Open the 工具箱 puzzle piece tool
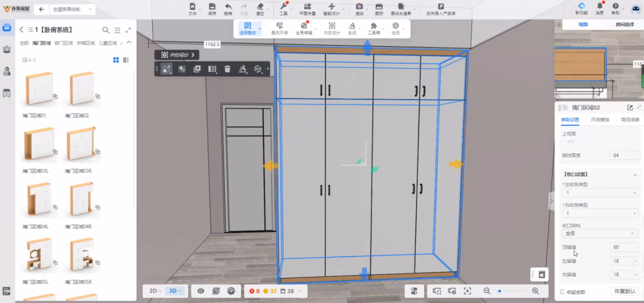 coord(373,26)
